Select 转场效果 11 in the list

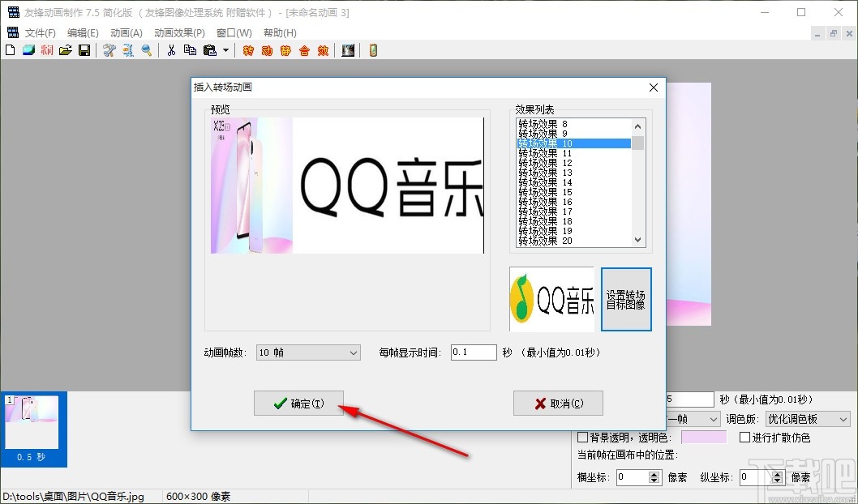pyautogui.click(x=573, y=153)
